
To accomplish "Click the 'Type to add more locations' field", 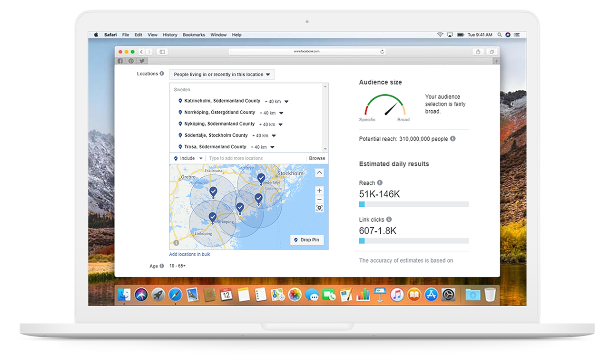I will (x=236, y=158).
